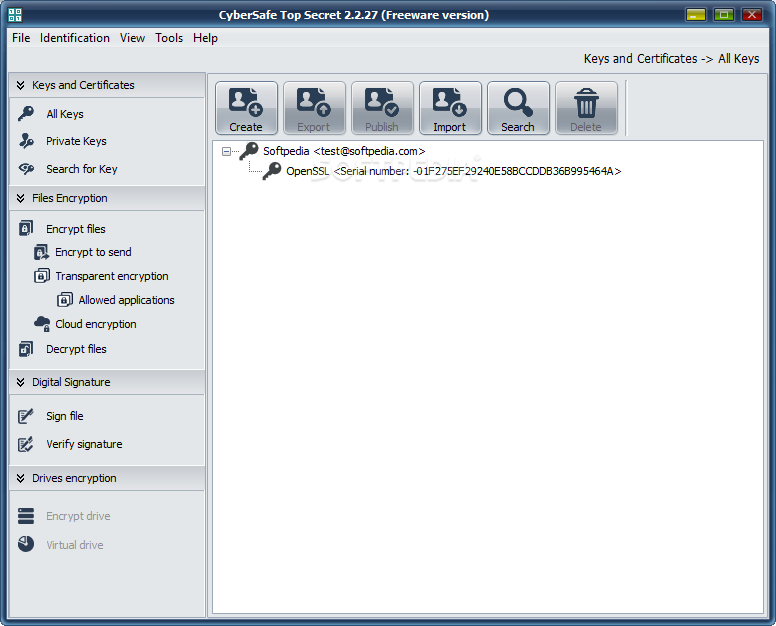
Task: Collapse the Files Encryption section
Action: tap(20, 198)
